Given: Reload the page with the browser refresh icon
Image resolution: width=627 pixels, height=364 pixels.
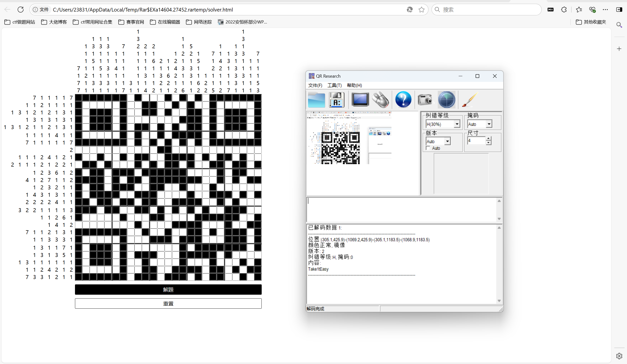Looking at the screenshot, I should tap(21, 10).
